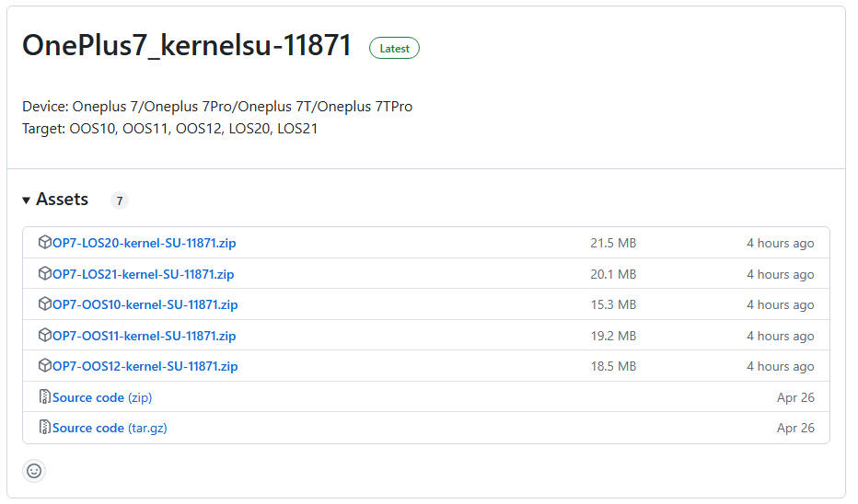858x504 pixels.
Task: Click the assets count badge showing 7
Action: (120, 200)
